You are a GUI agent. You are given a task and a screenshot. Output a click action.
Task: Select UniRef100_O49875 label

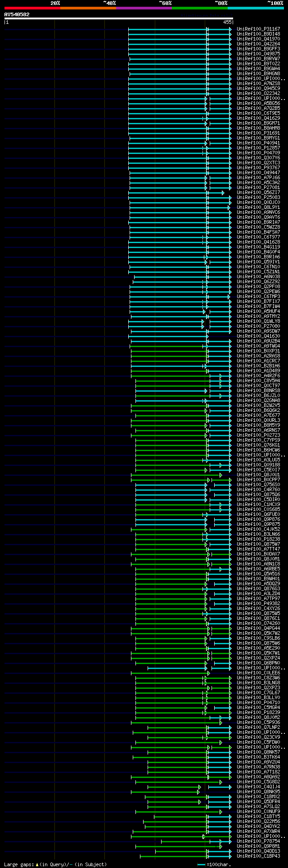pyautogui.click(x=258, y=54)
